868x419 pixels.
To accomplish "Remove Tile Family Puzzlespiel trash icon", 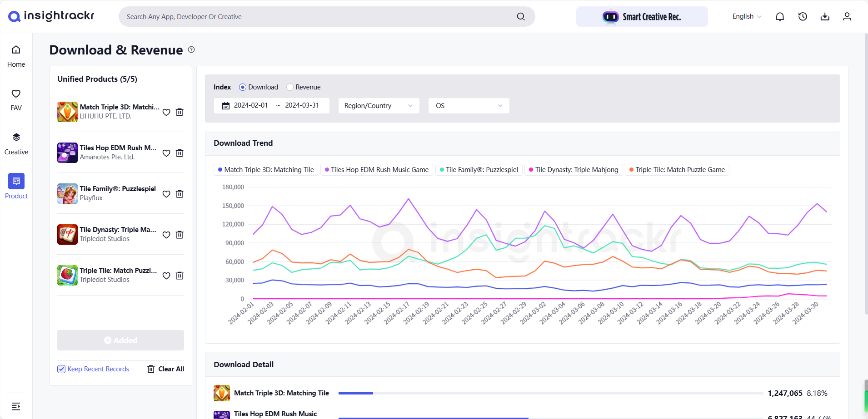I will tap(180, 194).
